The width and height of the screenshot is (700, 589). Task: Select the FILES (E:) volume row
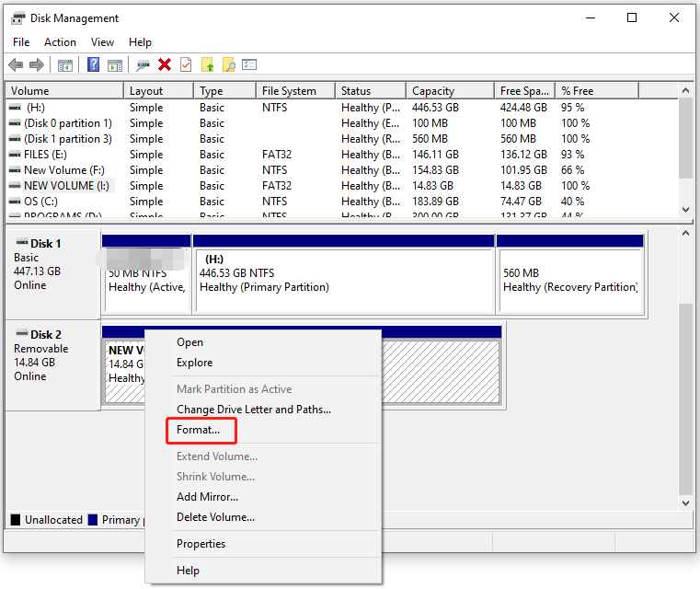pyautogui.click(x=45, y=155)
